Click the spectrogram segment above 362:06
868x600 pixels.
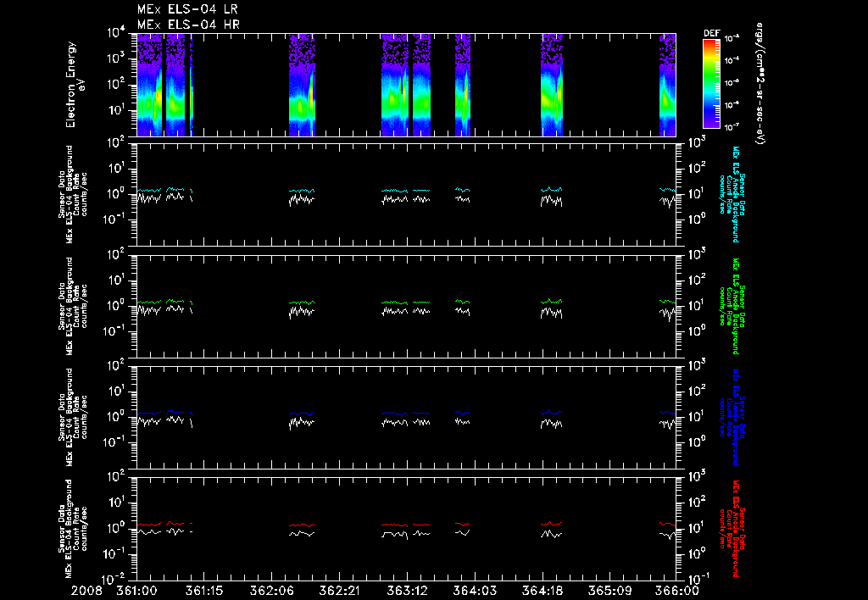coord(303,85)
